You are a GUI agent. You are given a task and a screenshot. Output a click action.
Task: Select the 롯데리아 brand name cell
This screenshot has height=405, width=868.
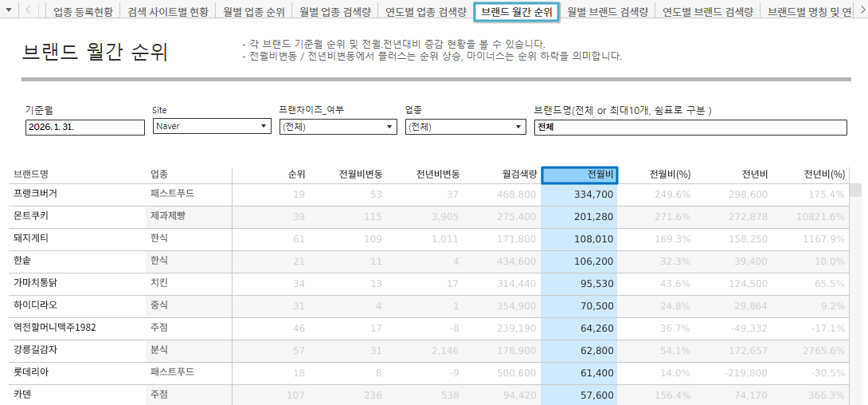click(31, 372)
